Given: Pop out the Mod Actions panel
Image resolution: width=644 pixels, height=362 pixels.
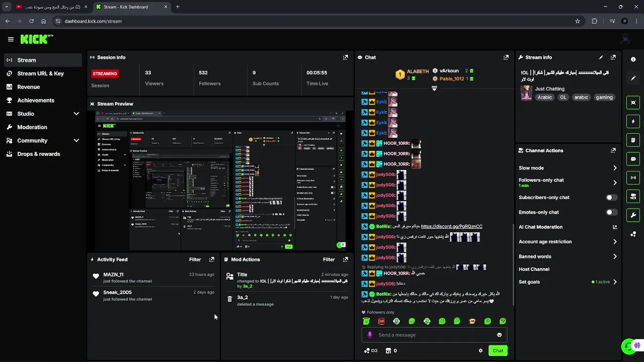Looking at the screenshot, I should point(345,259).
